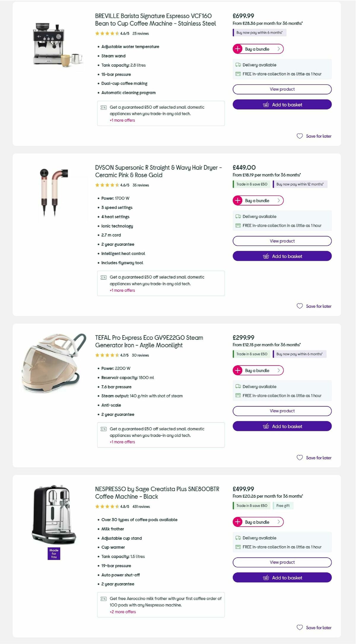Click the basket icon on Dyson's Add to basket button

[x=266, y=256]
